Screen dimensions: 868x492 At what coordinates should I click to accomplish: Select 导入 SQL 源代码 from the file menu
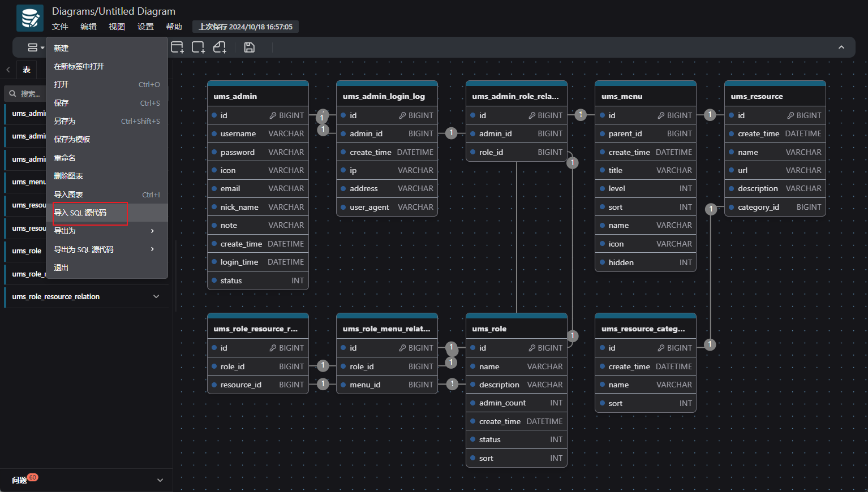pyautogui.click(x=80, y=213)
